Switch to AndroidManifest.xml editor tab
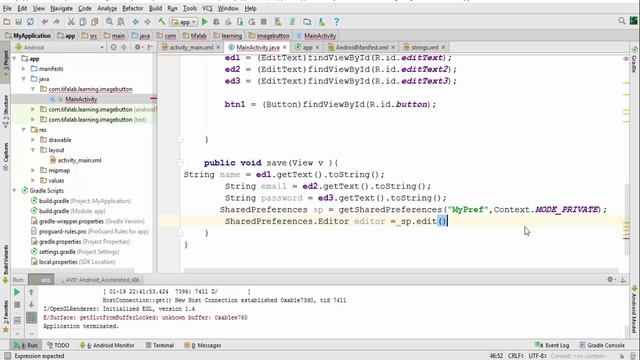 pyautogui.click(x=362, y=47)
